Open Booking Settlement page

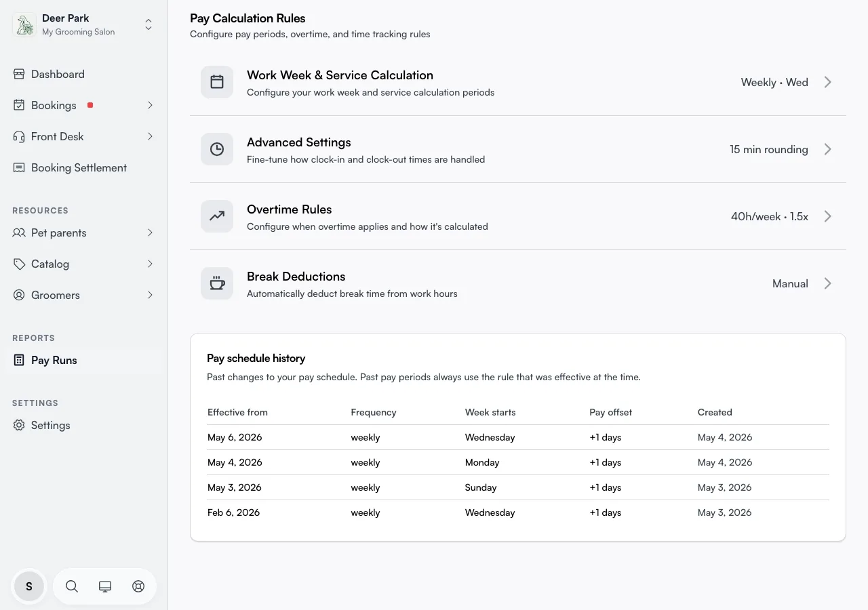pyautogui.click(x=83, y=167)
